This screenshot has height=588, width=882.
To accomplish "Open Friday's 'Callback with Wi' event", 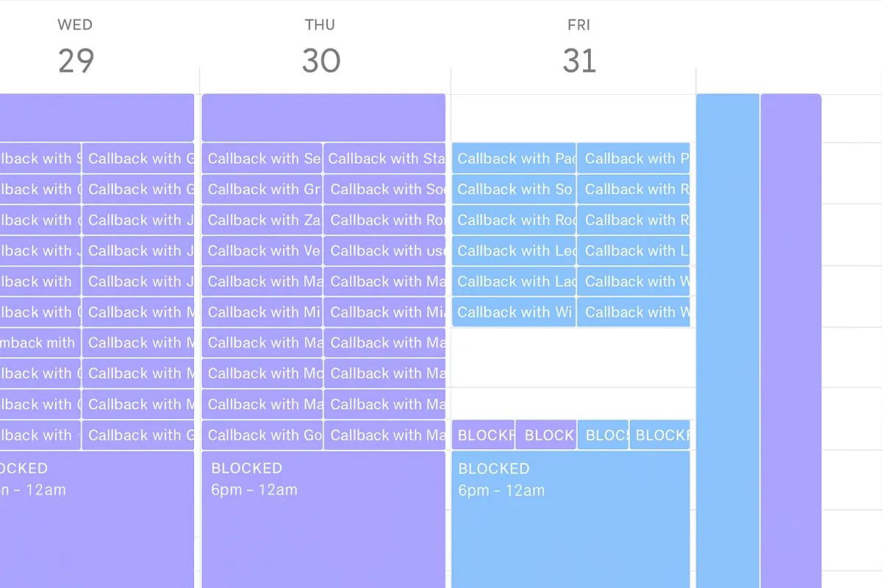I will 514,312.
